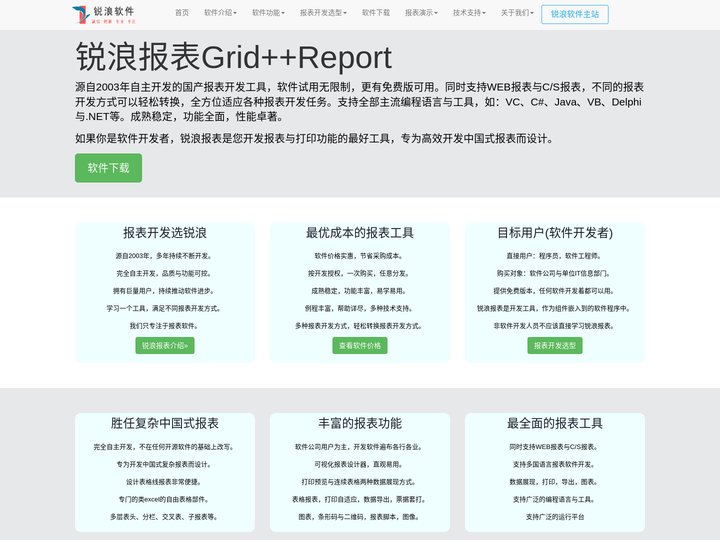Screen dimensions: 720x540
Task: Click the text 非软件开发人员不应该直接学习锐浪报表。
Action: point(555,326)
